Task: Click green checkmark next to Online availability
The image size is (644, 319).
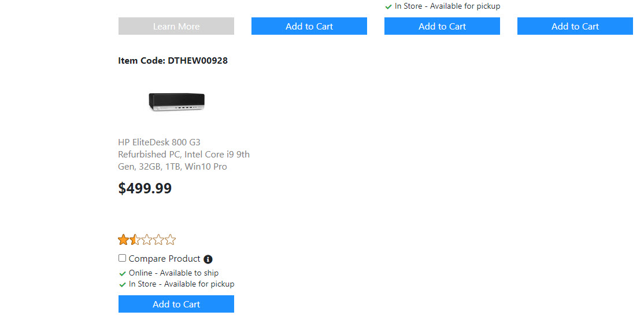Action: coord(123,273)
